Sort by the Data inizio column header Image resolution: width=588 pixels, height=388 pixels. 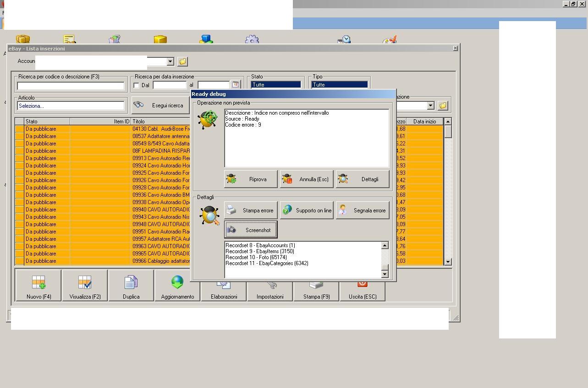tap(425, 122)
